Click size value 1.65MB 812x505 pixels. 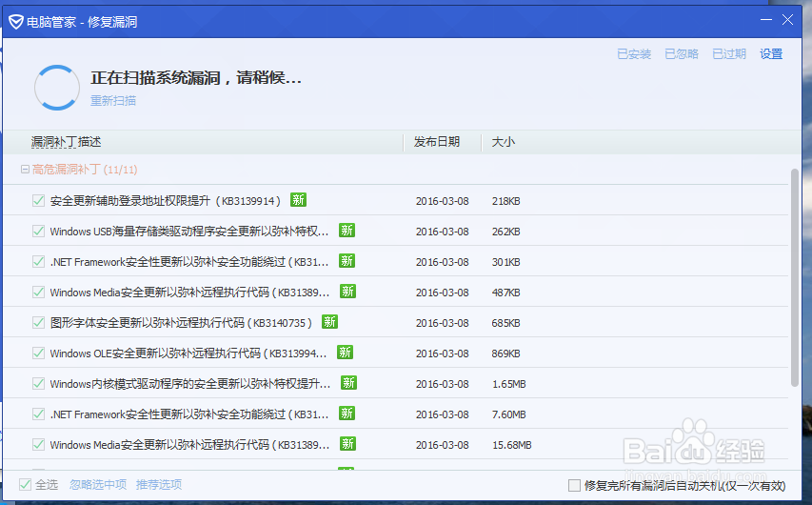509,384
